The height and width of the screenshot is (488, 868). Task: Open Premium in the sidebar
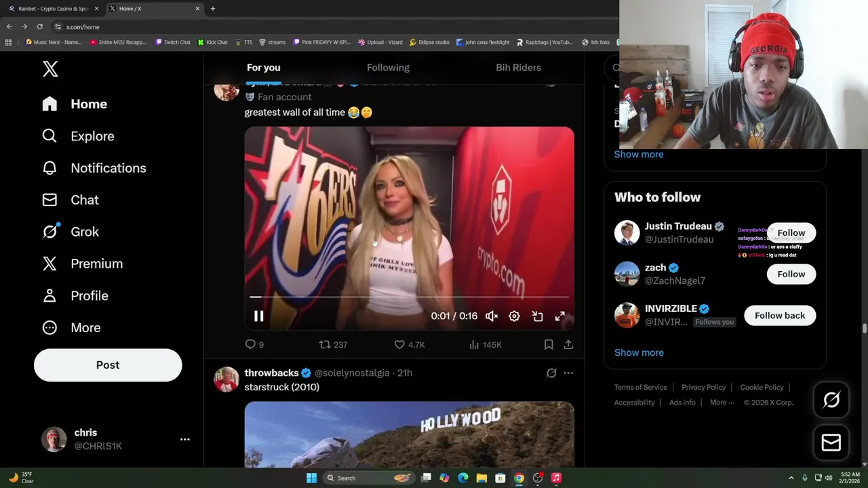pos(82,264)
